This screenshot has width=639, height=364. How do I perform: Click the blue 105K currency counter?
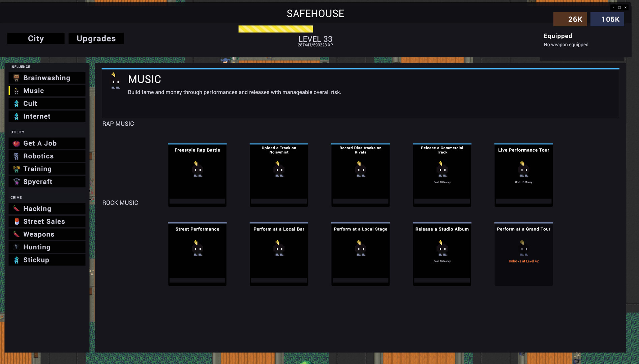607,19
